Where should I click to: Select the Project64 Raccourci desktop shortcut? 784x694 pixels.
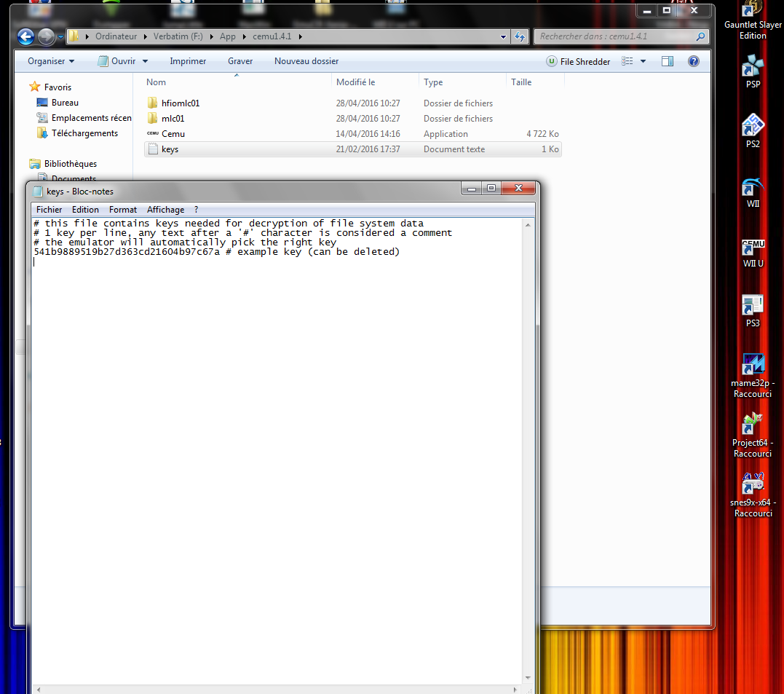pos(753,435)
